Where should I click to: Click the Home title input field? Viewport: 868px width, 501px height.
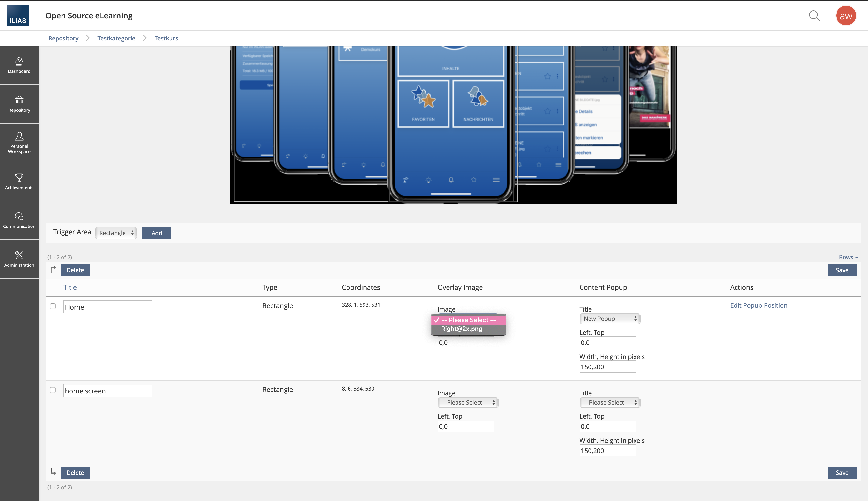[107, 307]
